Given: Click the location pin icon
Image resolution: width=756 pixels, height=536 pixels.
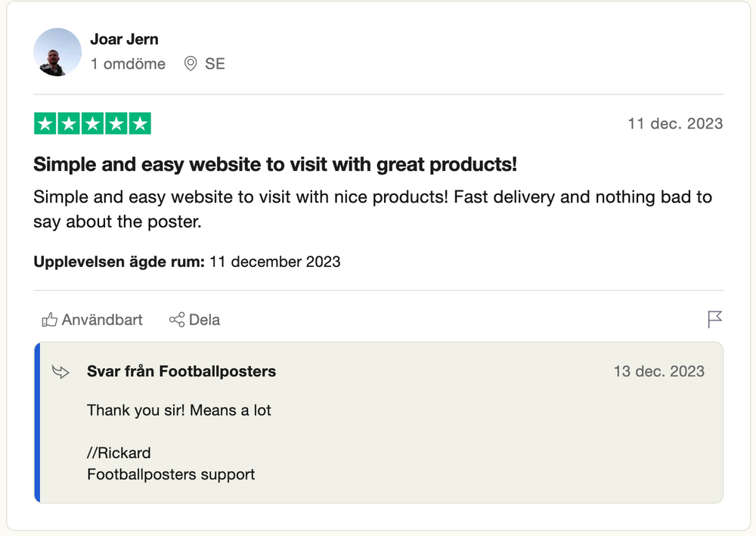Looking at the screenshot, I should [x=191, y=64].
